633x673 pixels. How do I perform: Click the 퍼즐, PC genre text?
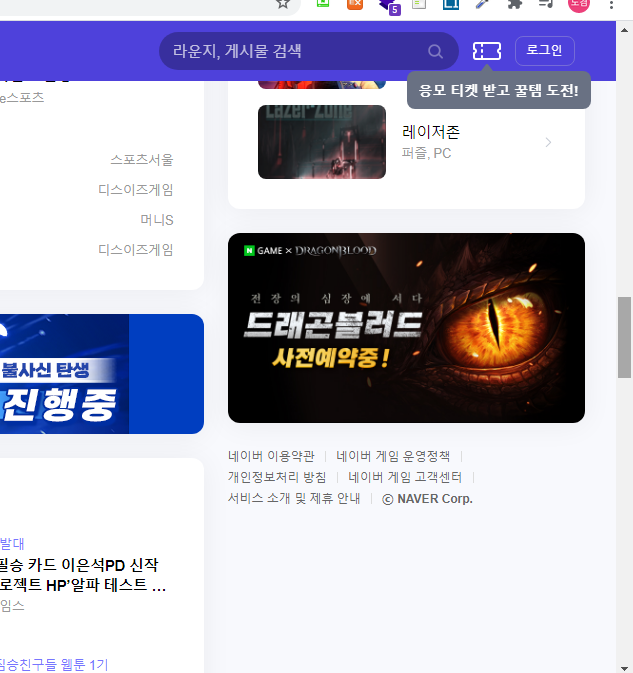pos(427,153)
